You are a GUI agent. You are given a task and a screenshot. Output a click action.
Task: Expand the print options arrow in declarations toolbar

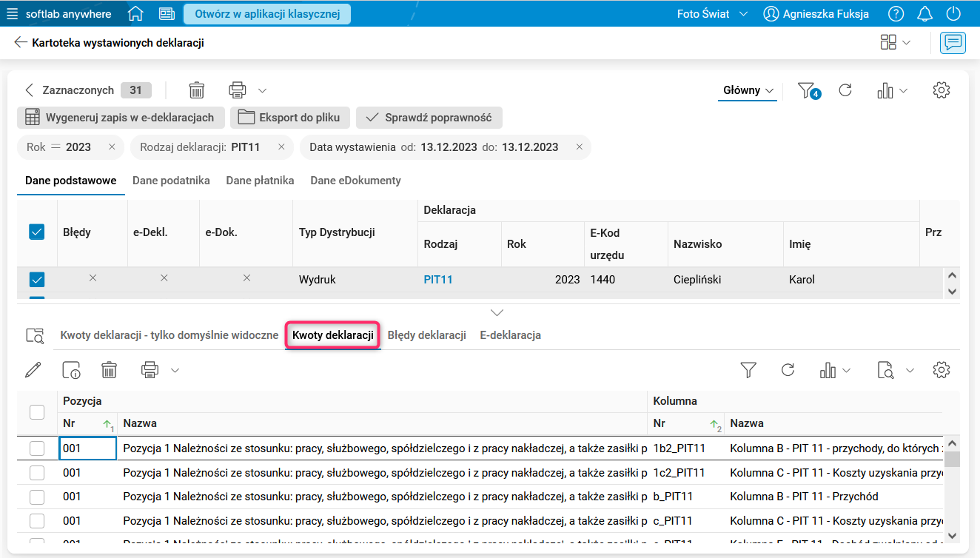click(262, 91)
